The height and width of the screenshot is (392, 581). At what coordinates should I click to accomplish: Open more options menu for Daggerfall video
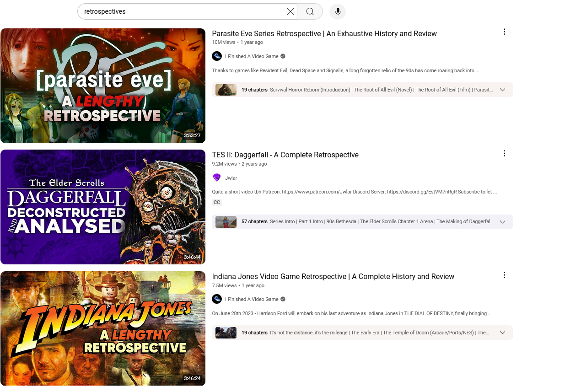pos(505,153)
